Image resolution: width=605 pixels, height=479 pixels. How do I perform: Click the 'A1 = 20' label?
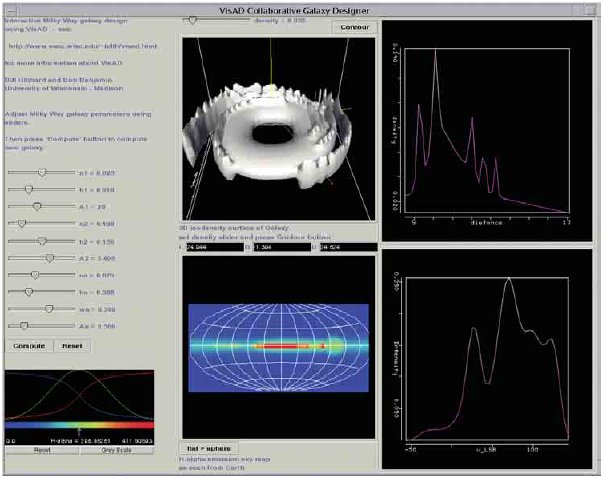[x=93, y=207]
